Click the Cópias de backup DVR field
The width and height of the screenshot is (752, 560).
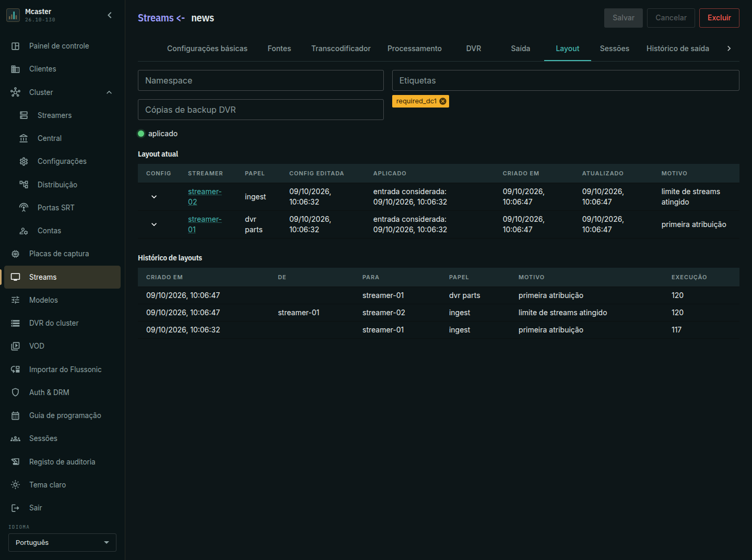[x=261, y=110]
